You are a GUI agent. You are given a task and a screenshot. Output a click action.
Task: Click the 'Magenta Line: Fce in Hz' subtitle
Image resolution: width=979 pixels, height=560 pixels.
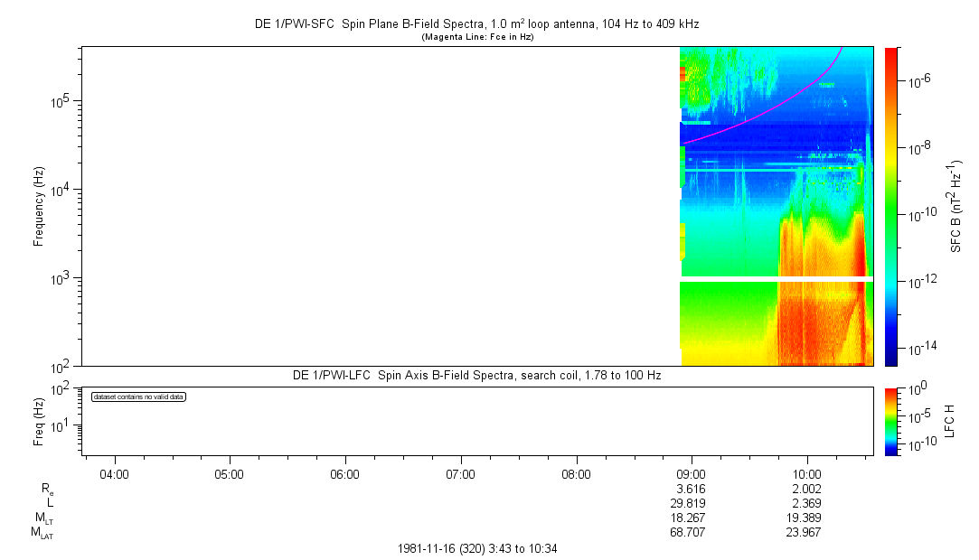478,37
